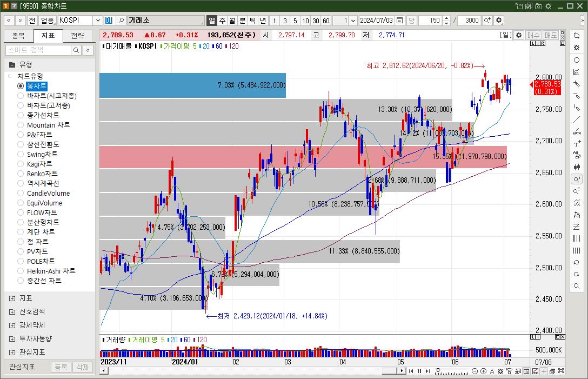Zoom in with the plus circle icon
This screenshot has height=379, width=588.
(x=483, y=371)
